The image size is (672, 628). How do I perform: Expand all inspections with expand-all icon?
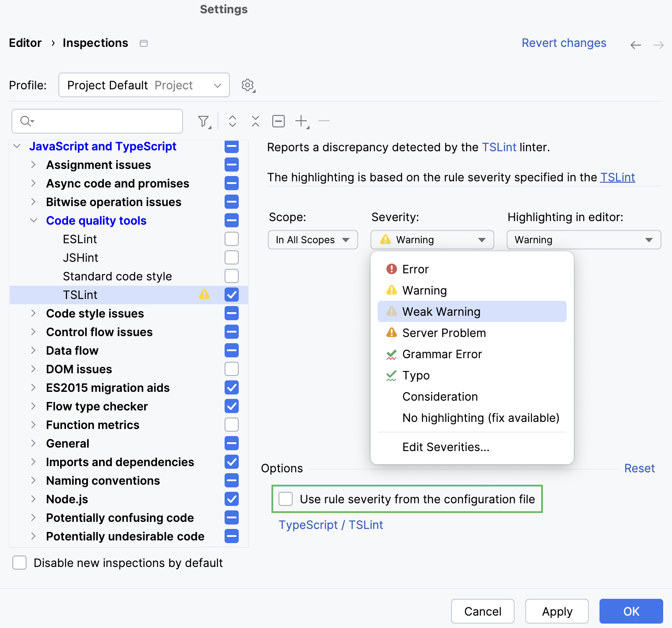232,121
